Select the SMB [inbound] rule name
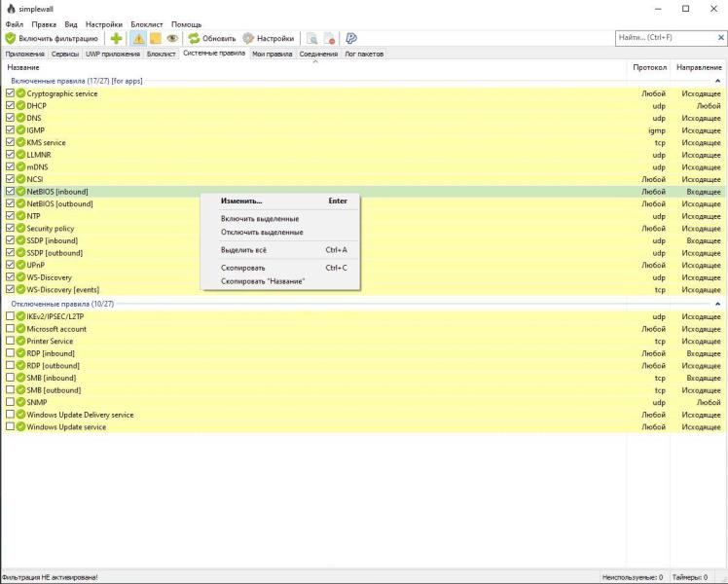The height and width of the screenshot is (584, 728). (x=51, y=378)
